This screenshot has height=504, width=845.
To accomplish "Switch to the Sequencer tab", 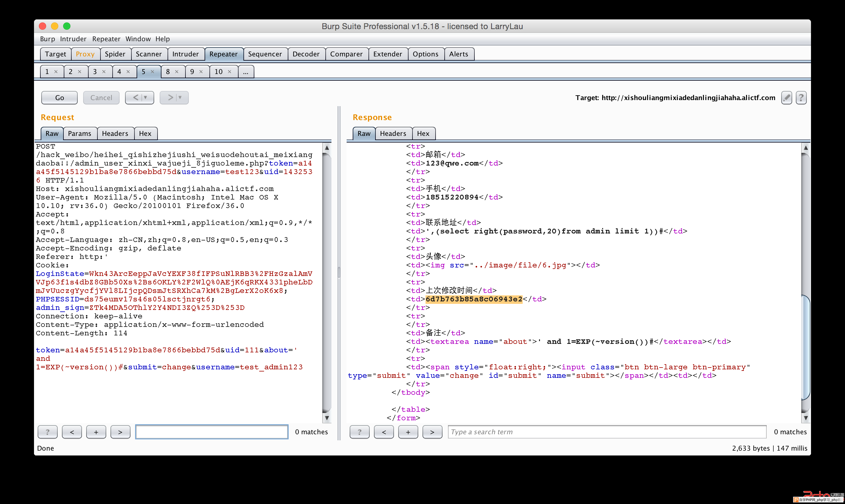I will [265, 54].
